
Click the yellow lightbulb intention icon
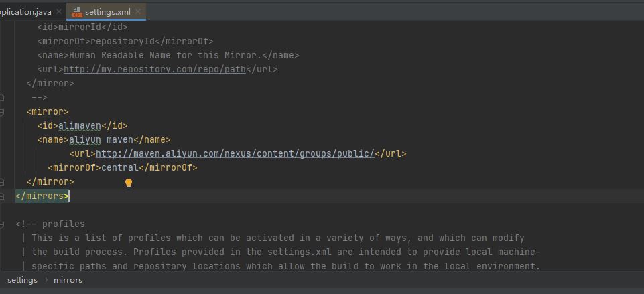[129, 183]
